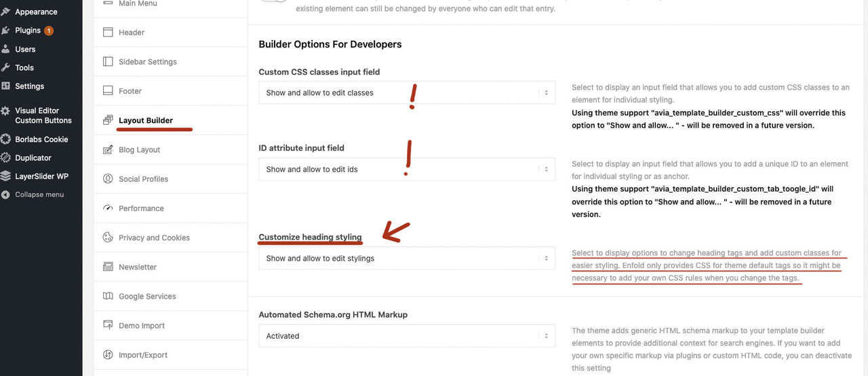Click the Tools wrench icon

tap(6, 67)
